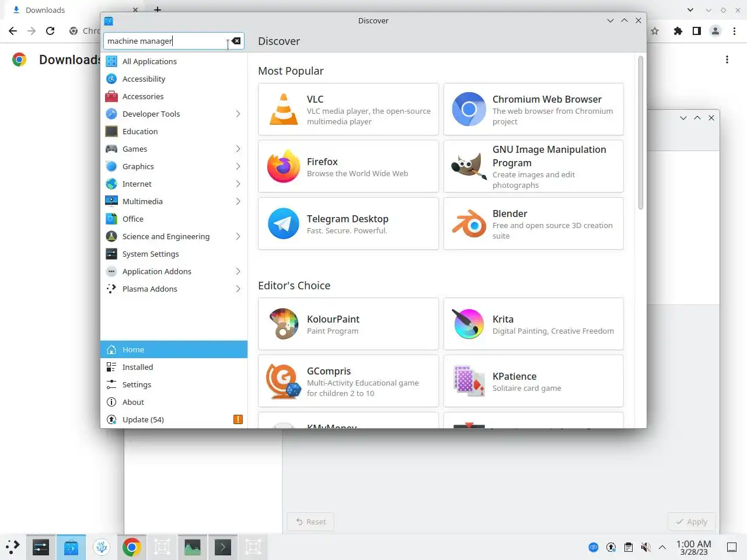747x560 pixels.
Task: Click the Office category icon
Action: coord(111,219)
